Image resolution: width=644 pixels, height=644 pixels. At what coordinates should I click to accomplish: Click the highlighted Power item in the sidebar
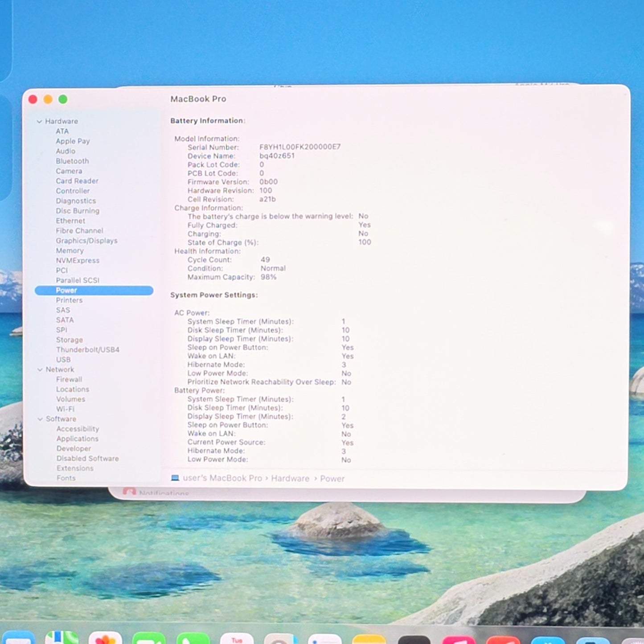[x=94, y=291]
